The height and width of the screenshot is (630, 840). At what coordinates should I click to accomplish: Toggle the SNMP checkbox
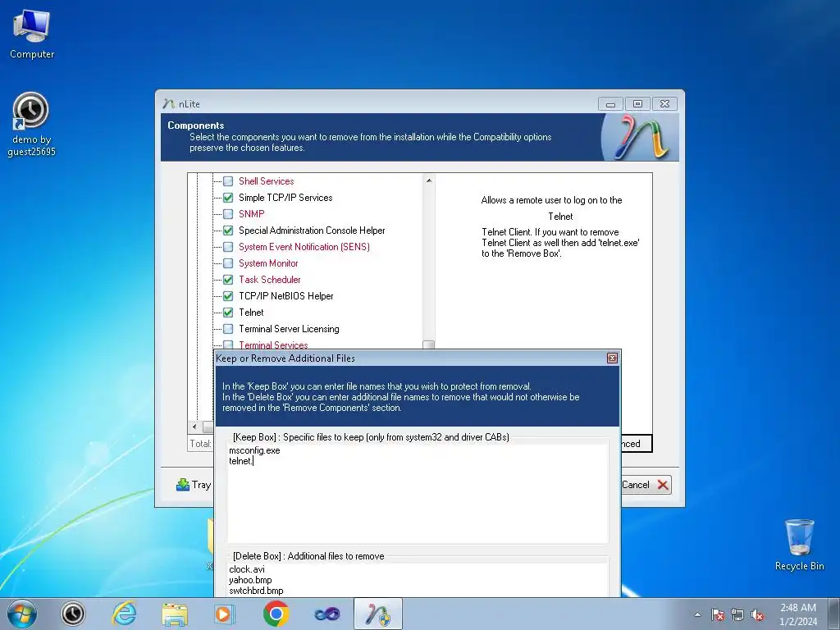228,214
